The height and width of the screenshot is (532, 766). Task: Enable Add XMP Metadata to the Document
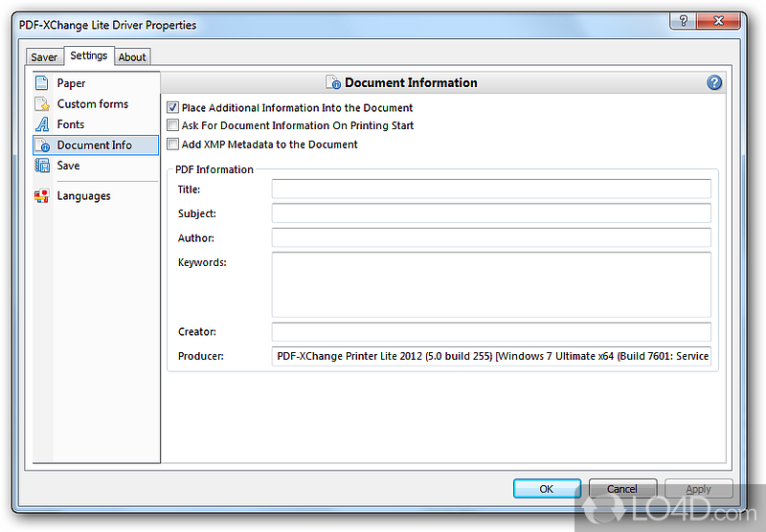(x=172, y=144)
